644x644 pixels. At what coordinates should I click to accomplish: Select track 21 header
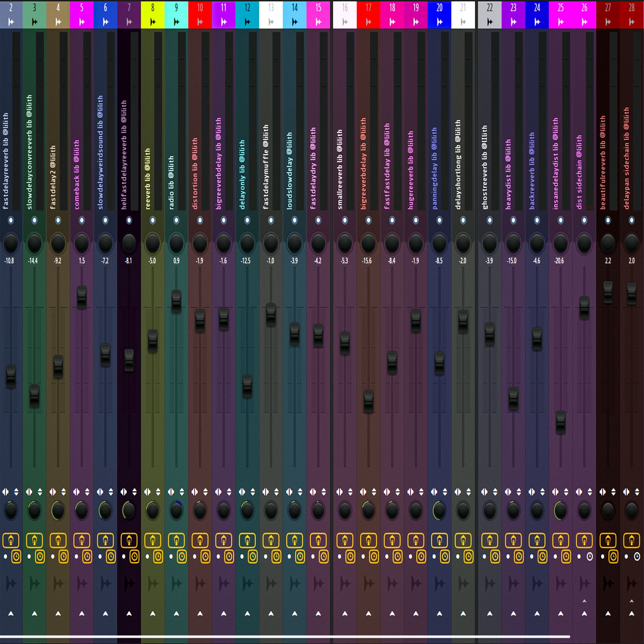tap(463, 15)
